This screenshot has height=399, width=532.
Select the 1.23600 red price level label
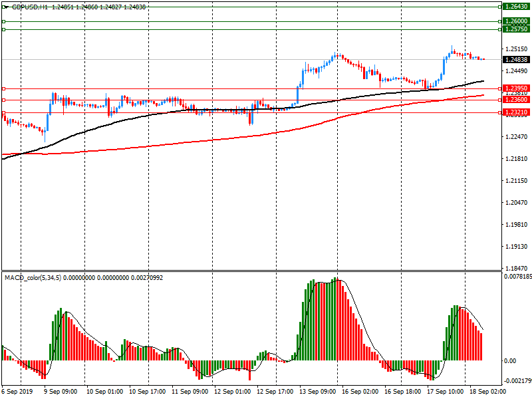click(516, 100)
